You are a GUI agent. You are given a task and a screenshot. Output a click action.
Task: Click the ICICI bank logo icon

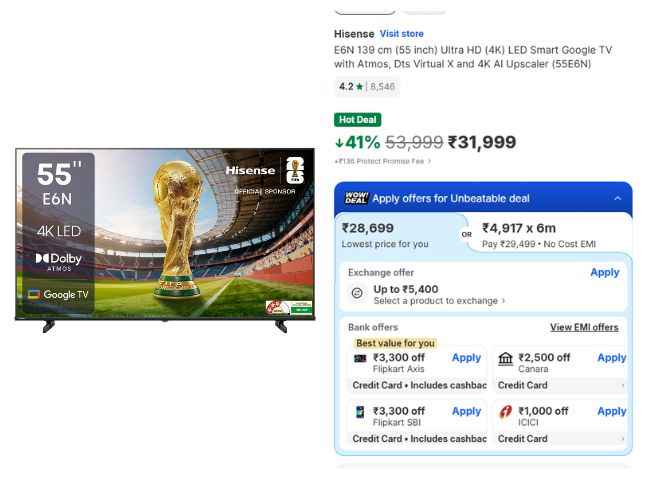505,412
